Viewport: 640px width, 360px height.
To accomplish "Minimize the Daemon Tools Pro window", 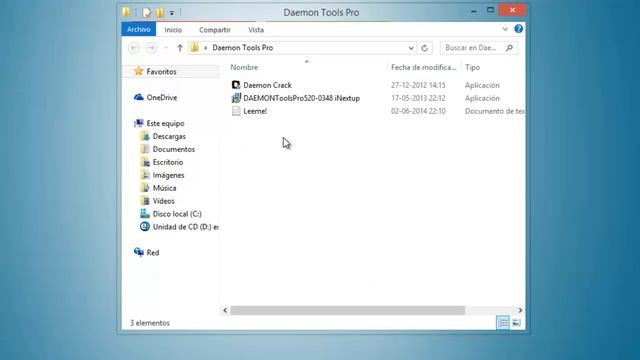I will [x=473, y=11].
